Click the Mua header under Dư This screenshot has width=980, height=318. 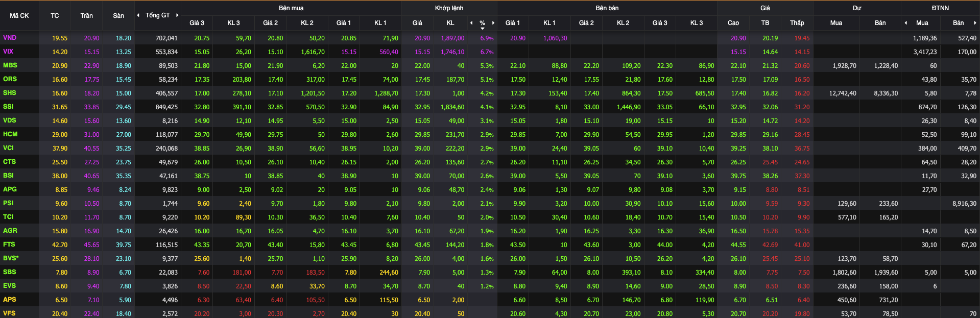[x=836, y=23]
